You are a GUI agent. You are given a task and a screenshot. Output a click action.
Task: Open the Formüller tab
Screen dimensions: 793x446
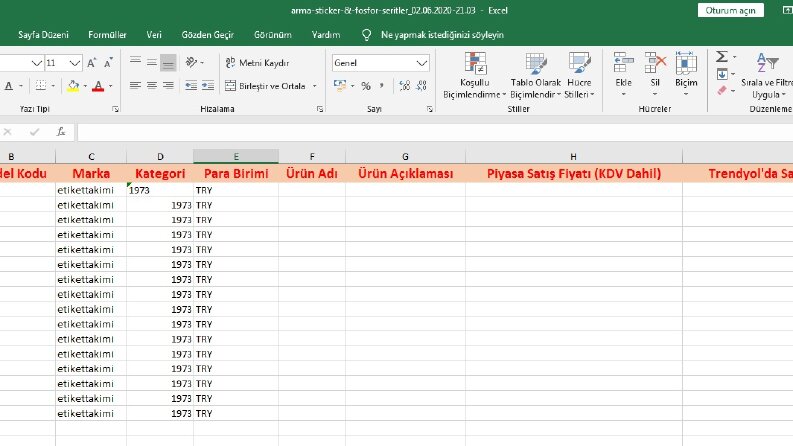point(107,35)
